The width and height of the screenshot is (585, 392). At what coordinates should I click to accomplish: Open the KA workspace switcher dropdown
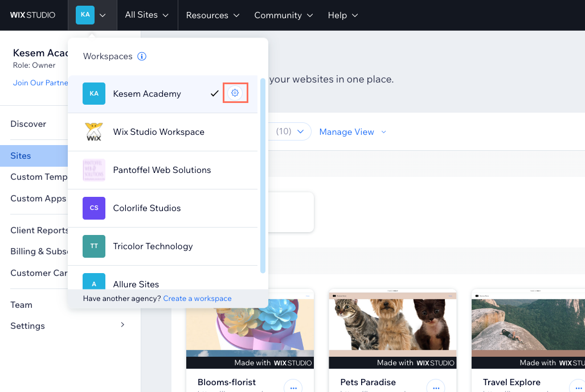tap(92, 15)
